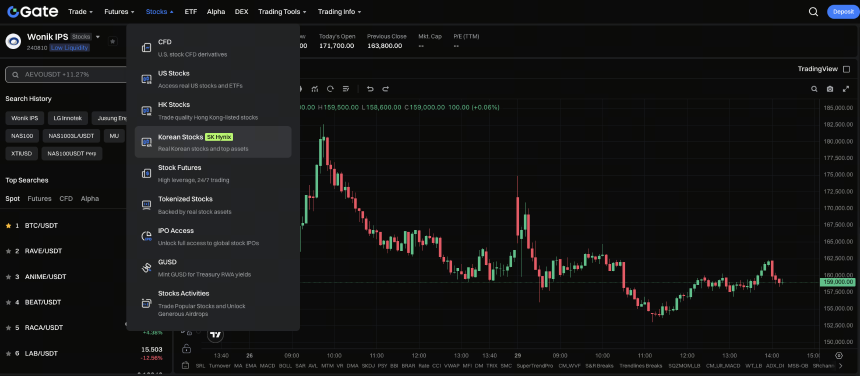Click the GUSD menu icon

coord(146,267)
